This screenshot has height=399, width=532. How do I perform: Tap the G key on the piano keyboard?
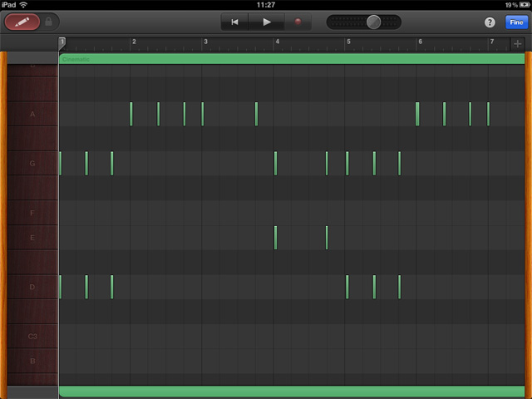(32, 164)
